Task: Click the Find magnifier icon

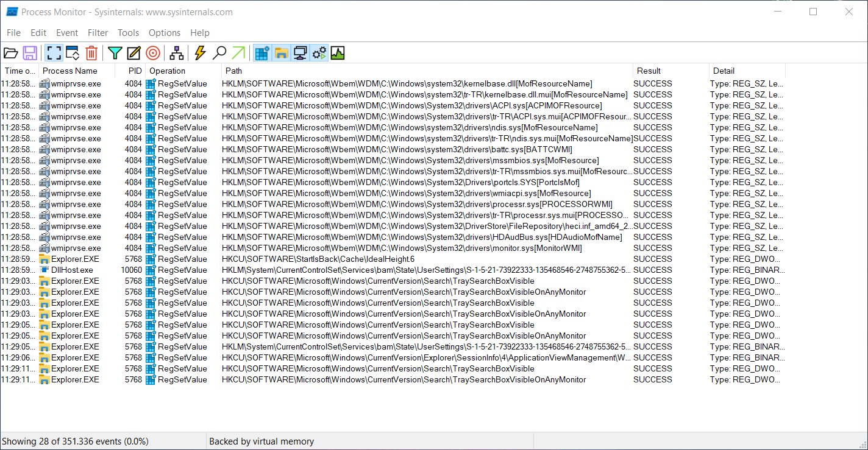Action: point(219,53)
